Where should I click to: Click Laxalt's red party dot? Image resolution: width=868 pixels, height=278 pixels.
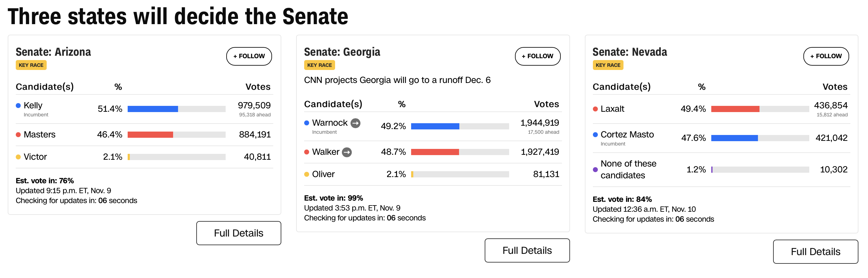(x=595, y=109)
